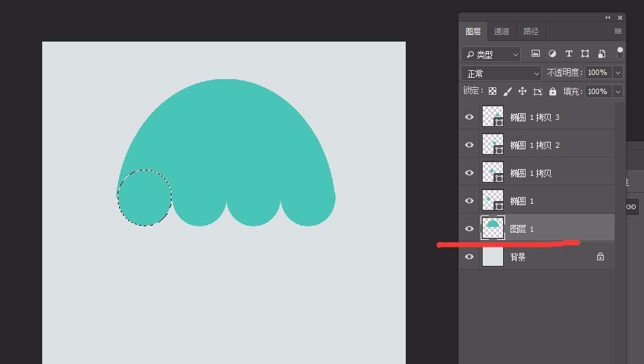Filter layers by type (T) icon
The height and width of the screenshot is (364, 644).
tap(568, 54)
